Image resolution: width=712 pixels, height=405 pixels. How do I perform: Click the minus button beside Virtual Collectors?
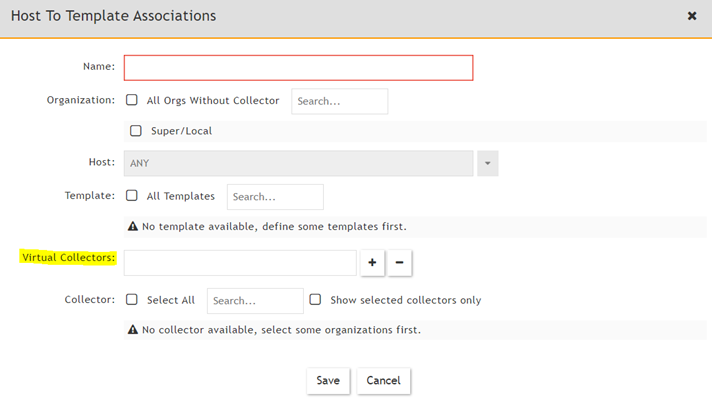(x=399, y=262)
